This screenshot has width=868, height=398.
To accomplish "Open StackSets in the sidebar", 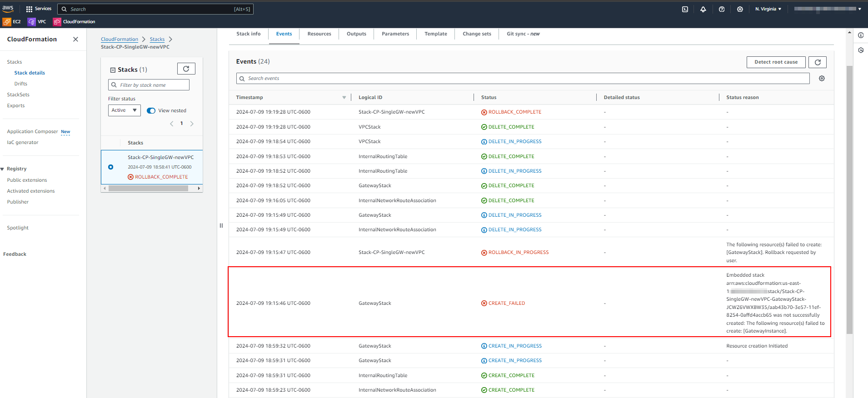I will (x=18, y=95).
